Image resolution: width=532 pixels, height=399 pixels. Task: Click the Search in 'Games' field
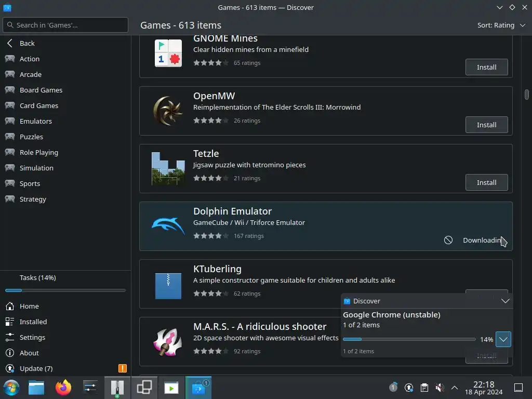(65, 25)
